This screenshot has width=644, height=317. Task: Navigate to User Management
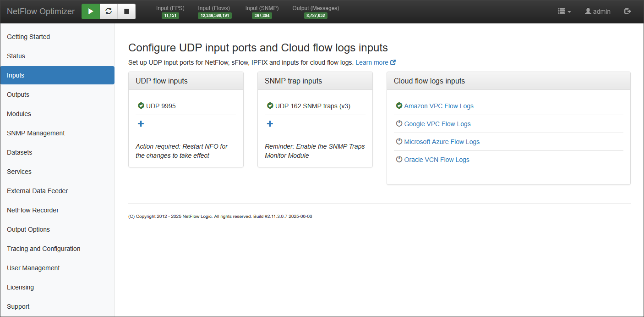pos(57,268)
